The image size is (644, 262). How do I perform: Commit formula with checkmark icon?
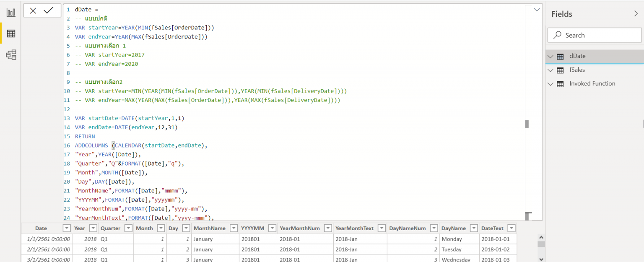click(x=49, y=10)
